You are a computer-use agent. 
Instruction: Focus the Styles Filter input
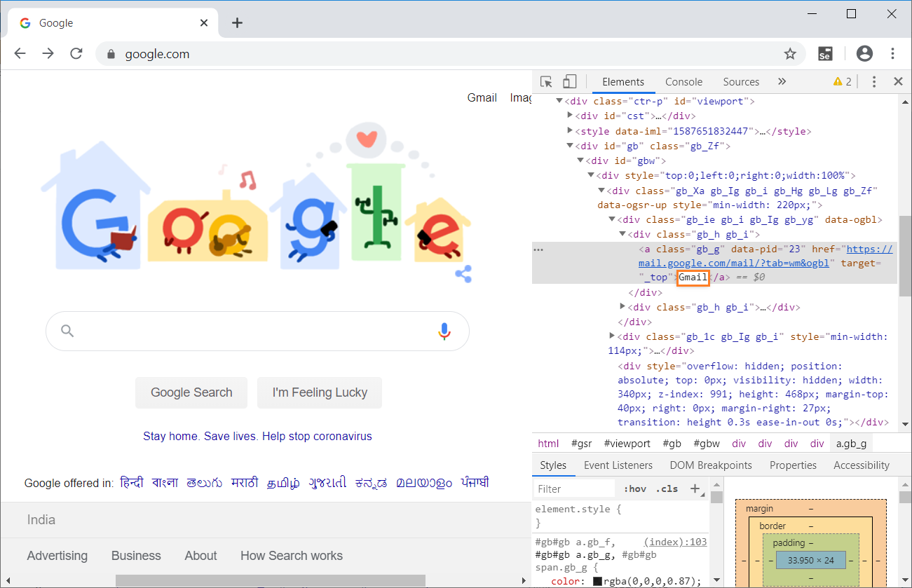click(575, 488)
